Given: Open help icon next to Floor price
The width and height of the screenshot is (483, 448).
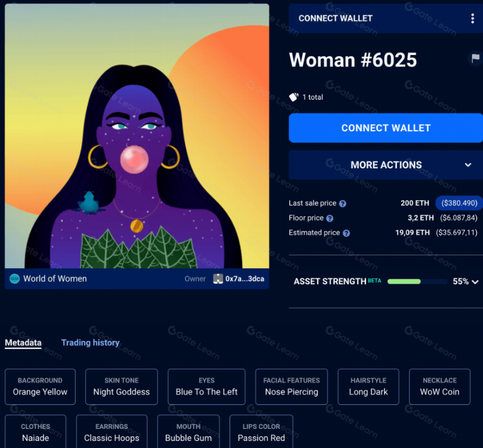Looking at the screenshot, I should tap(330, 218).
